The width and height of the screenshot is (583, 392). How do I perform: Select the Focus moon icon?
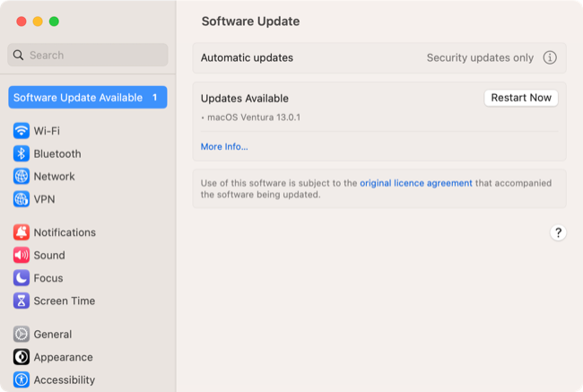[22, 278]
